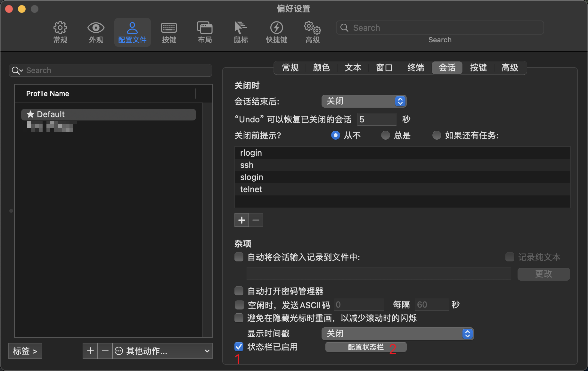Click the 配置状态栏 button

click(x=366, y=347)
